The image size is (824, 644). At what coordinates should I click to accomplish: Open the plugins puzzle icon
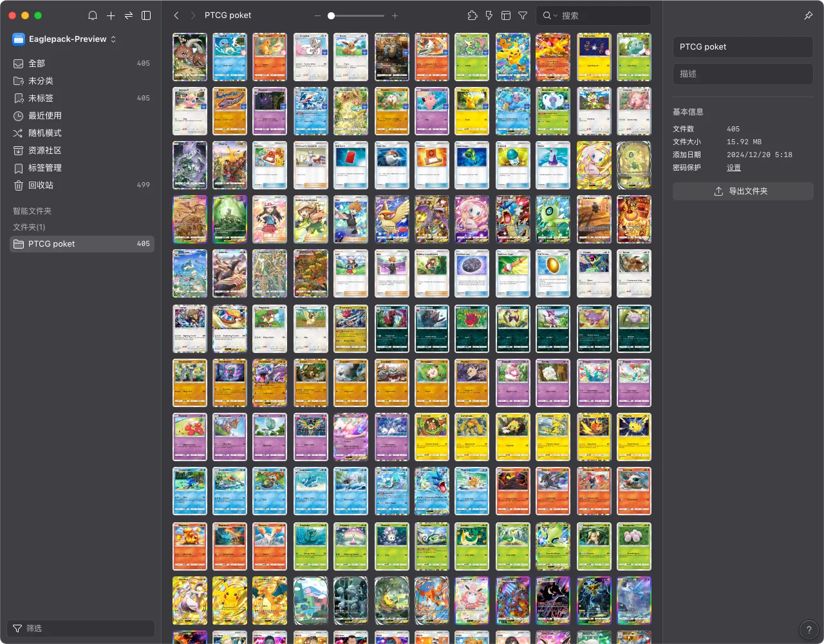[473, 15]
